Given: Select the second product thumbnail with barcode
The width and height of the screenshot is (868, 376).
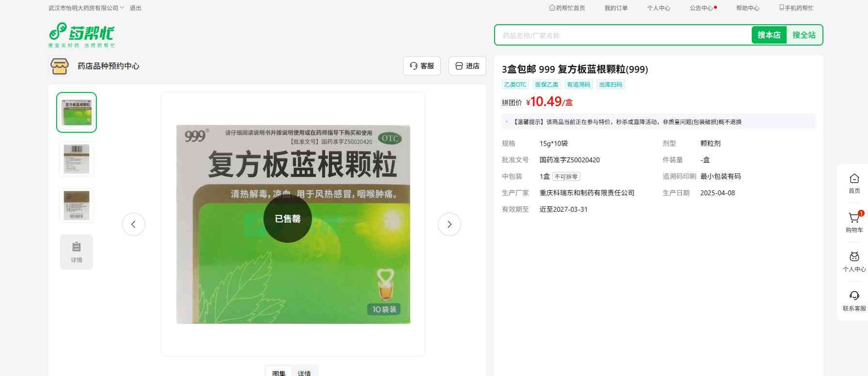Looking at the screenshot, I should (x=77, y=159).
